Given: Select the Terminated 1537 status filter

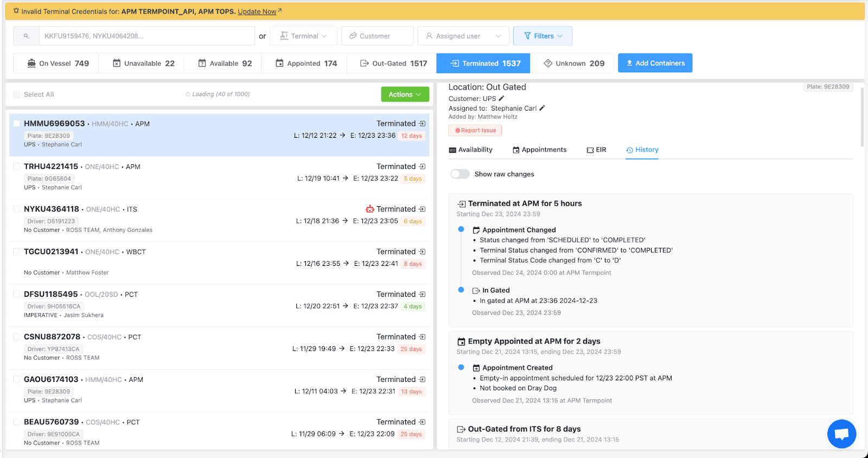Looking at the screenshot, I should (483, 63).
